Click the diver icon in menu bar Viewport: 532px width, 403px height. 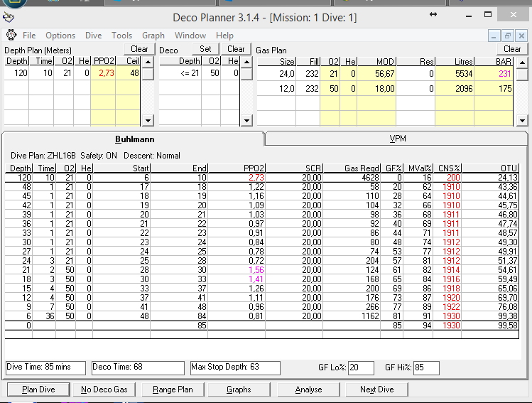[x=11, y=35]
